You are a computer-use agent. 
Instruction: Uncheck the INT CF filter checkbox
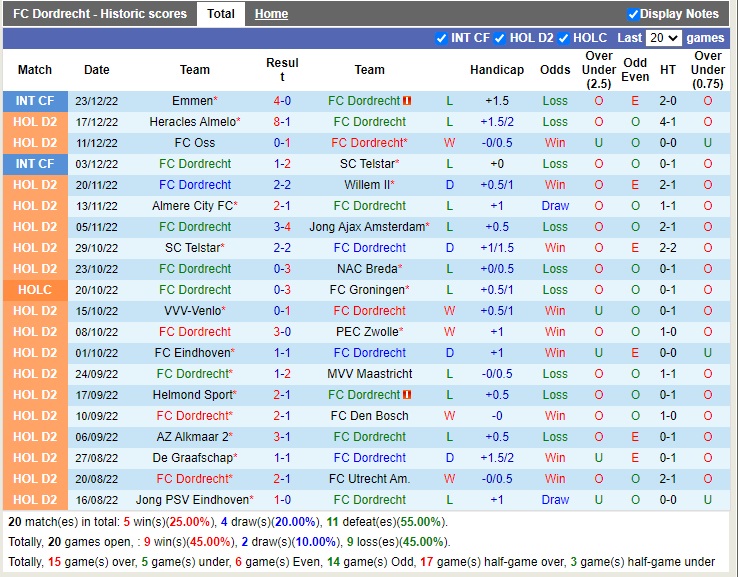pyautogui.click(x=442, y=38)
